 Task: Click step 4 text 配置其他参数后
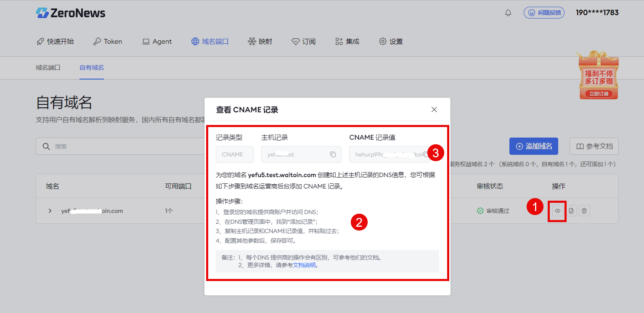[x=256, y=241]
